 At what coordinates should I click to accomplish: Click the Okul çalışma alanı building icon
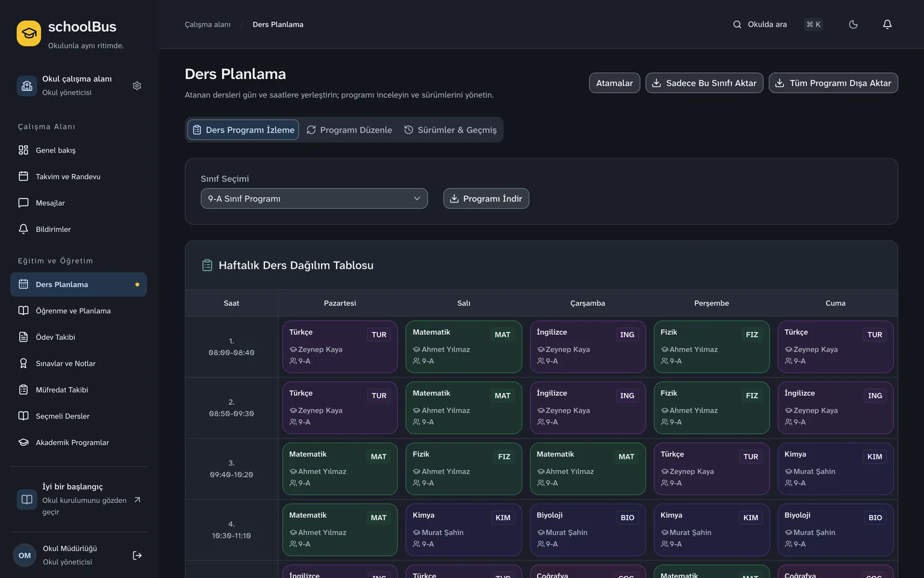pos(27,86)
